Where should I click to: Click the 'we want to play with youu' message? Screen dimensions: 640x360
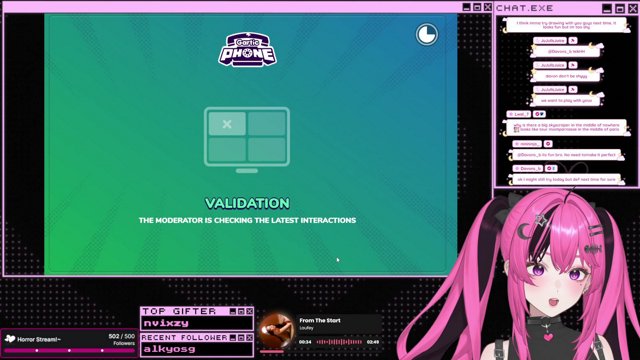pos(567,100)
